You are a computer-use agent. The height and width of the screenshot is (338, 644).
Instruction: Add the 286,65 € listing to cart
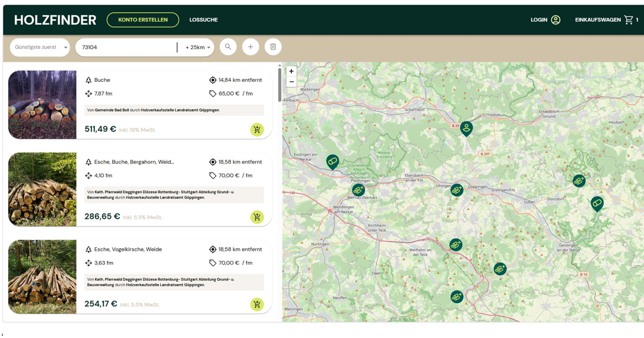coord(257,217)
